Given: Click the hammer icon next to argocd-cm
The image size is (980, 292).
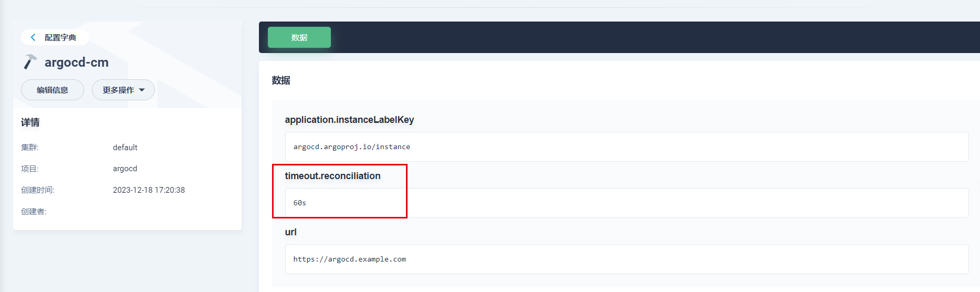Looking at the screenshot, I should (x=30, y=62).
